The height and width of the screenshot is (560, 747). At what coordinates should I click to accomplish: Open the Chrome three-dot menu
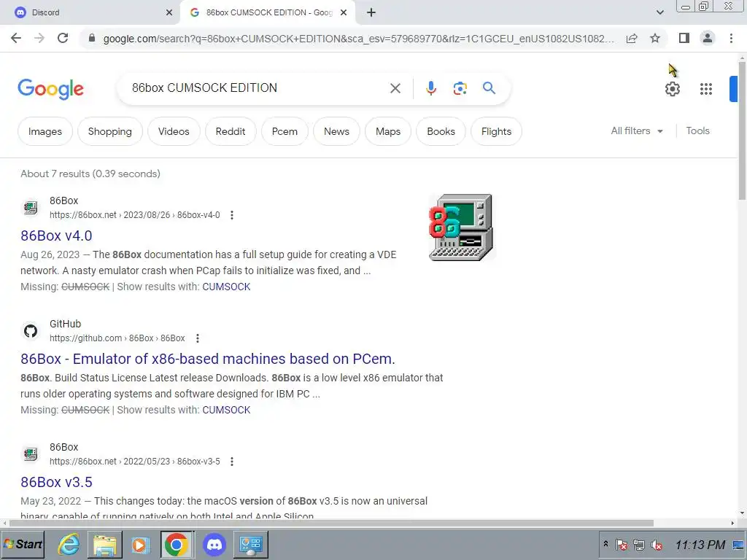tap(731, 38)
